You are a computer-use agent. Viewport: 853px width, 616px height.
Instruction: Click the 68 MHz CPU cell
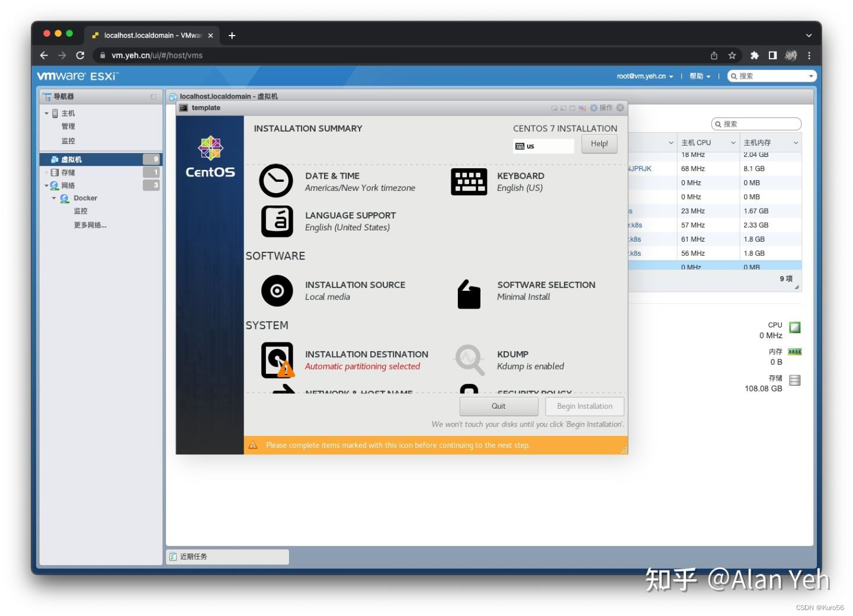(x=708, y=169)
